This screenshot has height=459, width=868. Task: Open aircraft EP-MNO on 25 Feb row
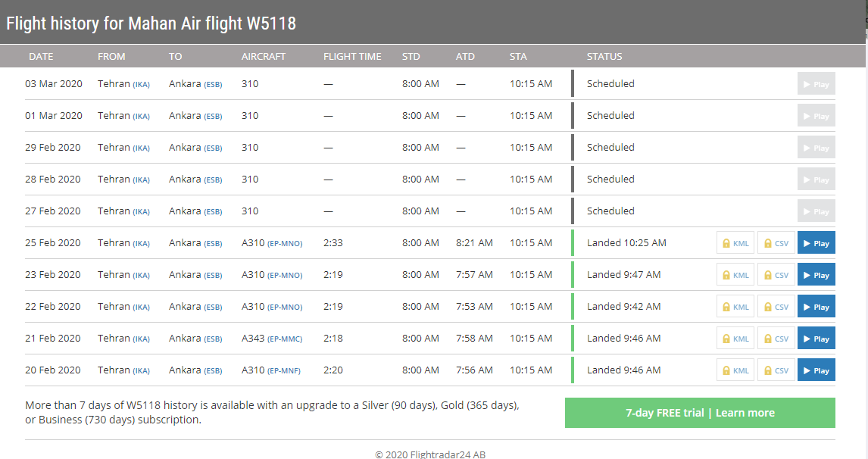tap(285, 244)
